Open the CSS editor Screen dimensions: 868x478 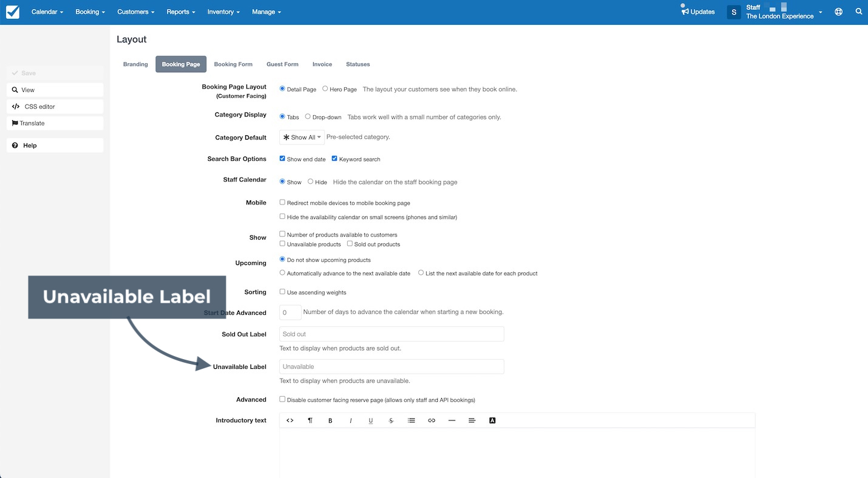55,106
